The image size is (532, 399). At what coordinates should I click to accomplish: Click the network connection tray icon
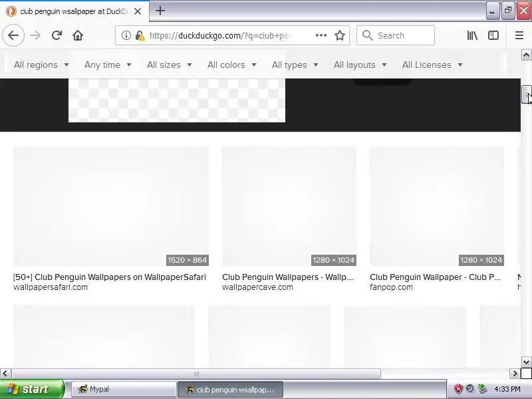481,389
